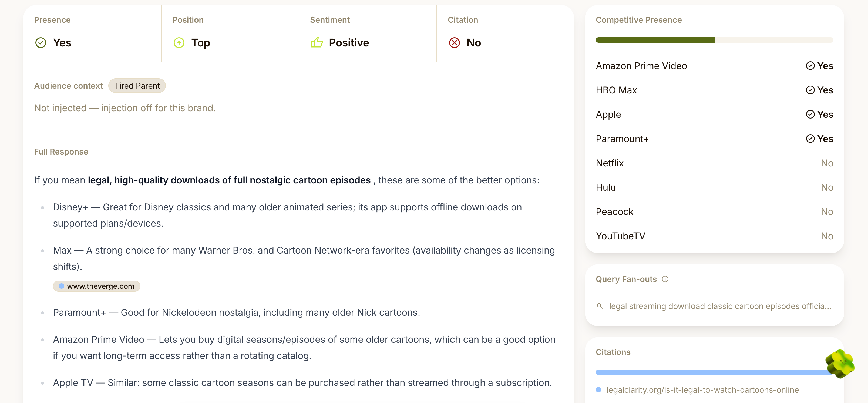Viewport: 868px width, 403px height.
Task: Click the Yes value under Presence
Action: pyautogui.click(x=62, y=43)
